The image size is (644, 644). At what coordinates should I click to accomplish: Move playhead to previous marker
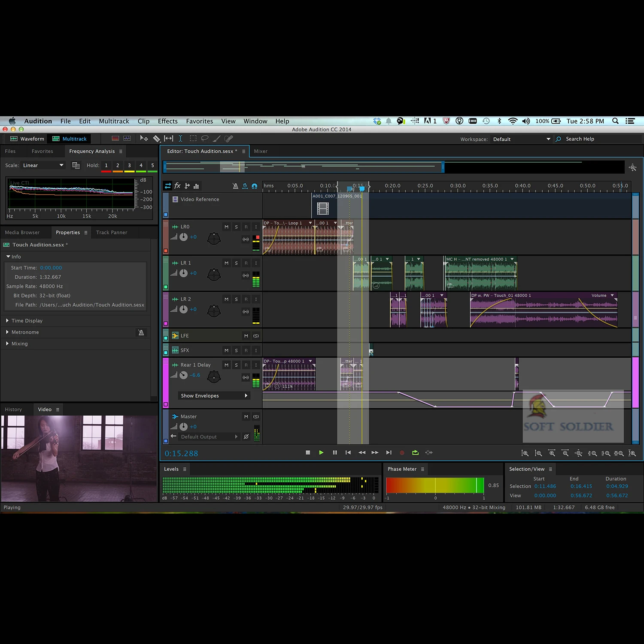pos(348,453)
